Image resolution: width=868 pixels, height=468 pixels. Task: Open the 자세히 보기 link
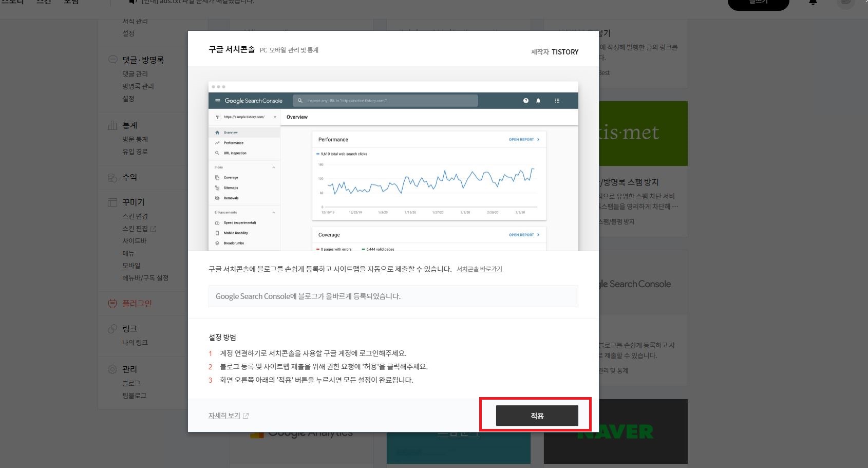coord(224,416)
